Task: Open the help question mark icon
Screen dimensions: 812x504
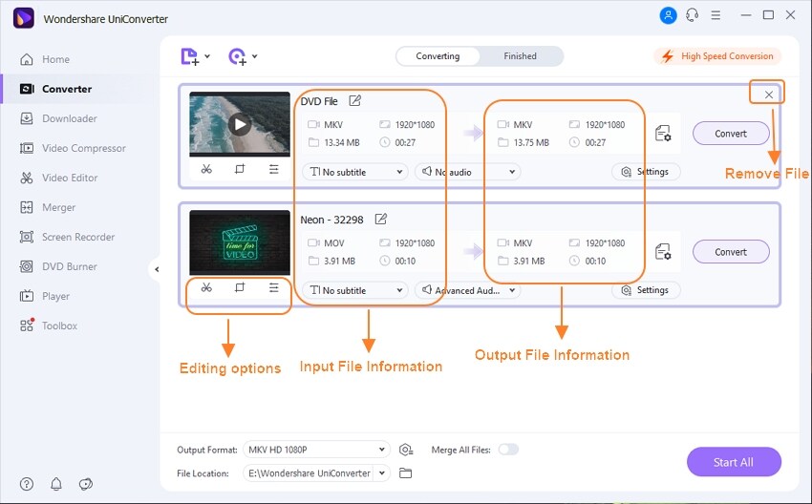Action: pos(27,484)
